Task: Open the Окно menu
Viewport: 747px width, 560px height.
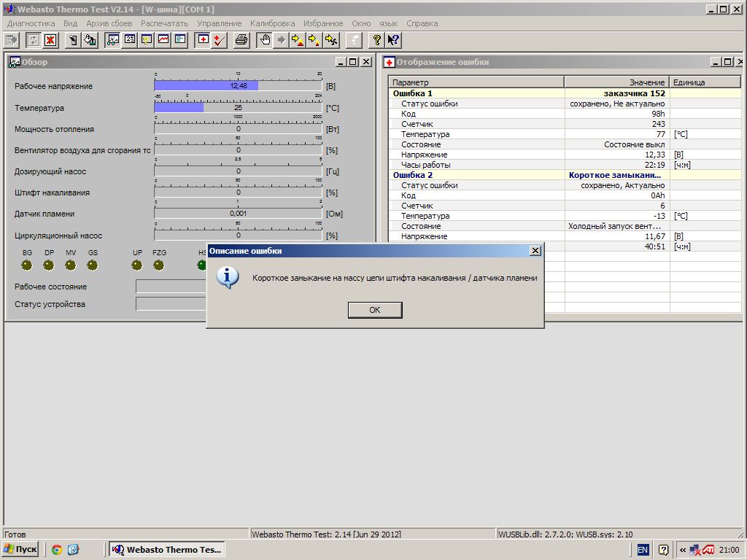Action: pos(361,23)
